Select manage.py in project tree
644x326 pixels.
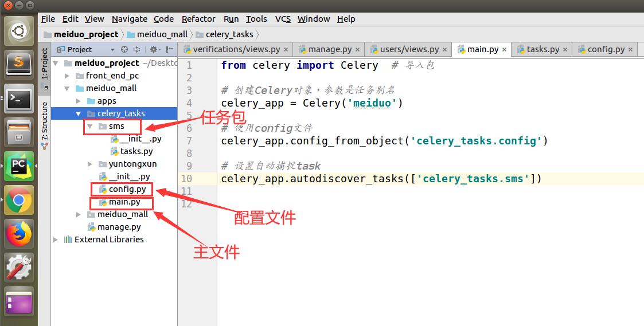pos(115,227)
